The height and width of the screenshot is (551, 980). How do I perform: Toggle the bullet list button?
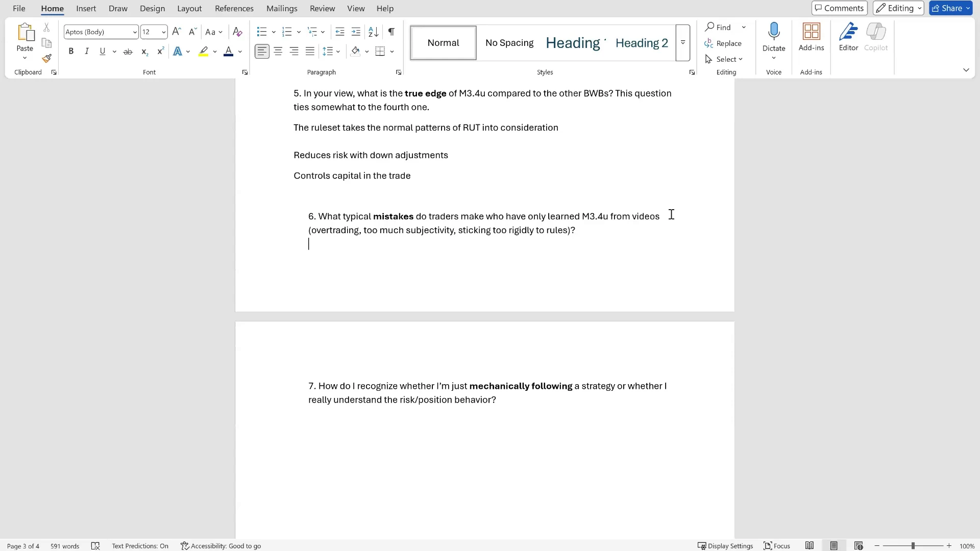point(262,32)
